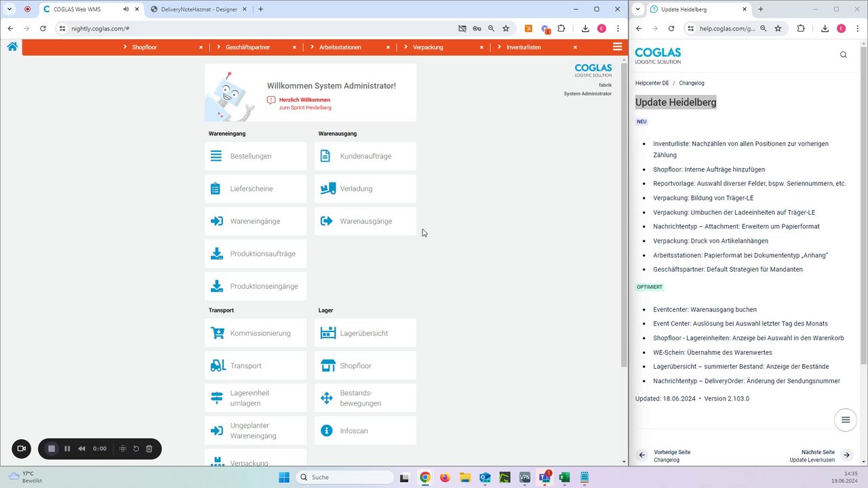Open the Lagereinheit umlagern tile
The height and width of the screenshot is (488, 868).
pyautogui.click(x=256, y=398)
